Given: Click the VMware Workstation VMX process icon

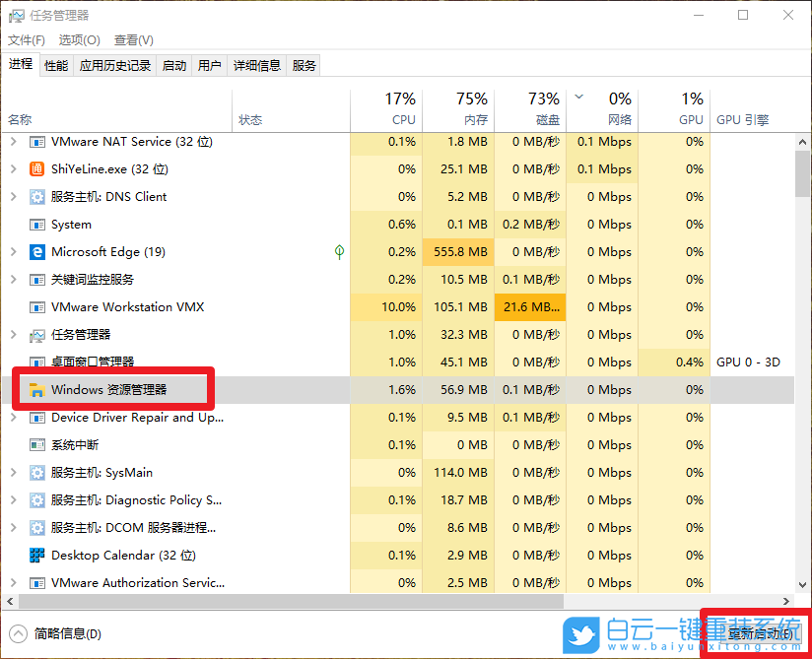Looking at the screenshot, I should coord(35,307).
